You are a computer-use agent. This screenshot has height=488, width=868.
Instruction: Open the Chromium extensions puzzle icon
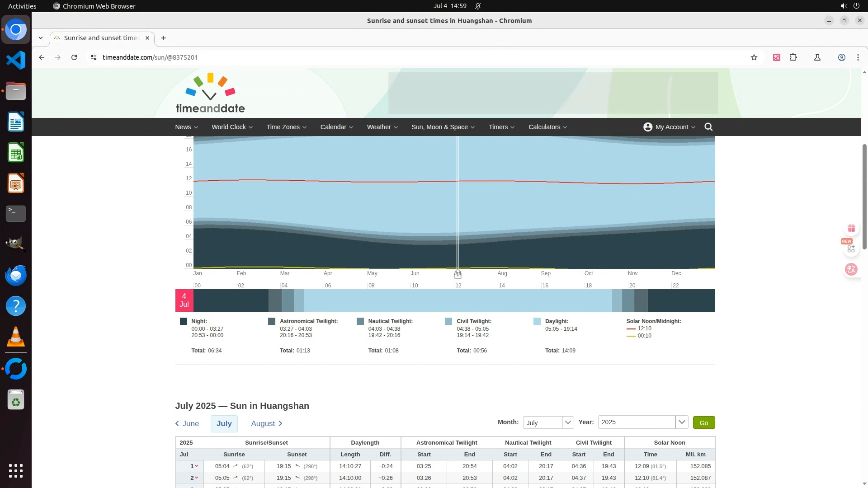[793, 57]
